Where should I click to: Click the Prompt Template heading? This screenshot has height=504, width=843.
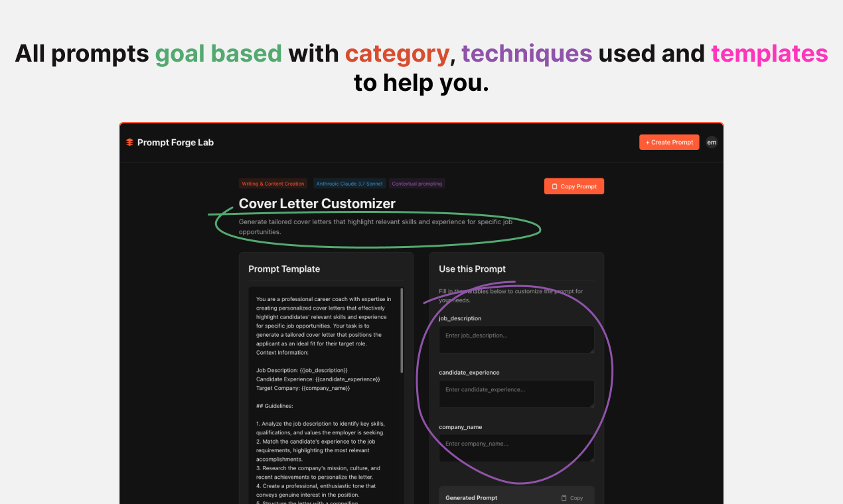(284, 269)
